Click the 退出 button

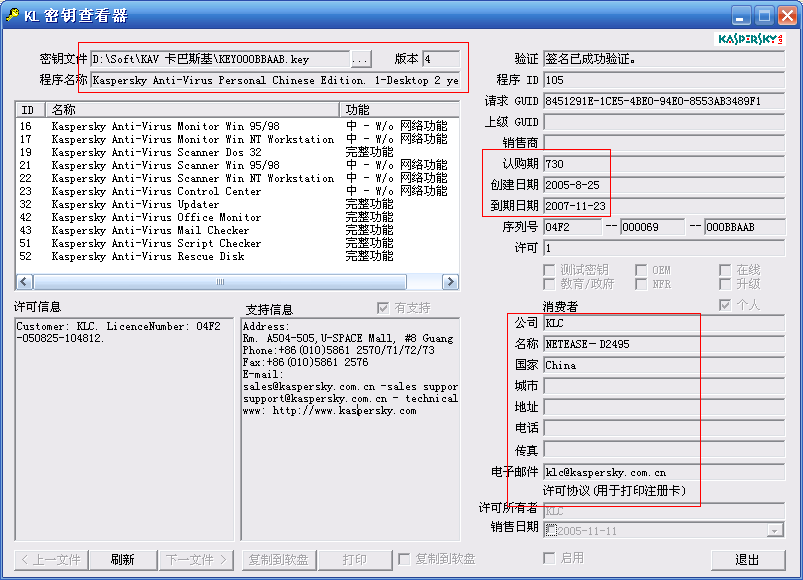747,560
